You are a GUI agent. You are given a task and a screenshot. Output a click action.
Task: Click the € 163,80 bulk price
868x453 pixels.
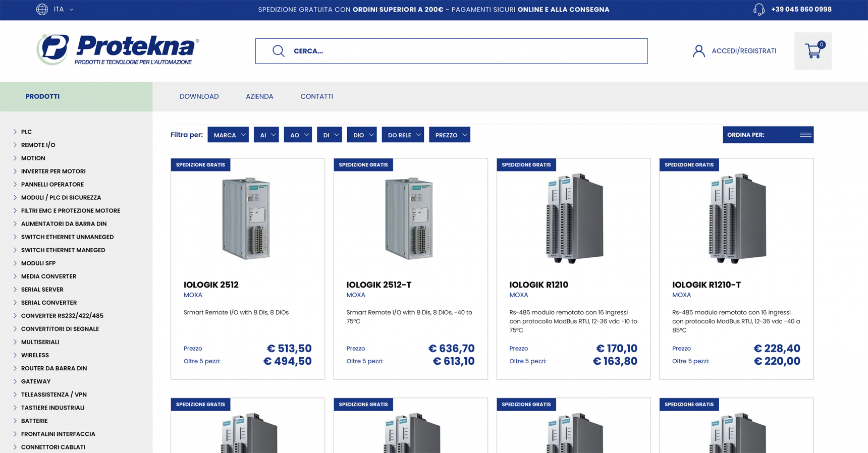click(615, 361)
